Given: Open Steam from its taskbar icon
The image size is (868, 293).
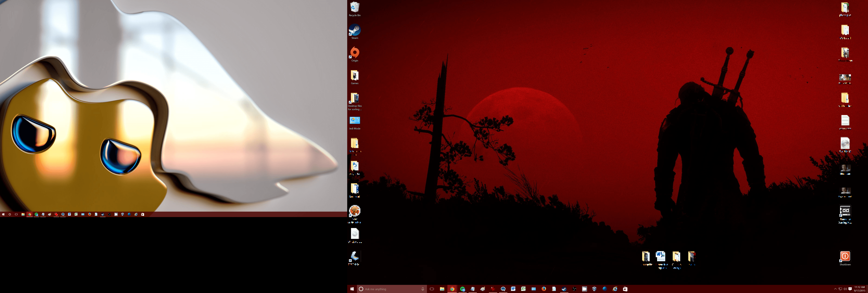Looking at the screenshot, I should pyautogui.click(x=564, y=289).
